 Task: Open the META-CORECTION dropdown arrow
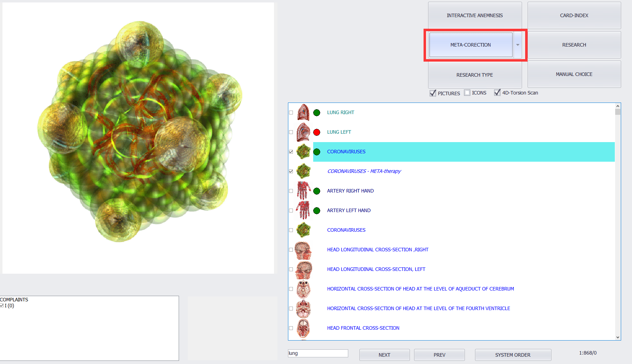(518, 45)
